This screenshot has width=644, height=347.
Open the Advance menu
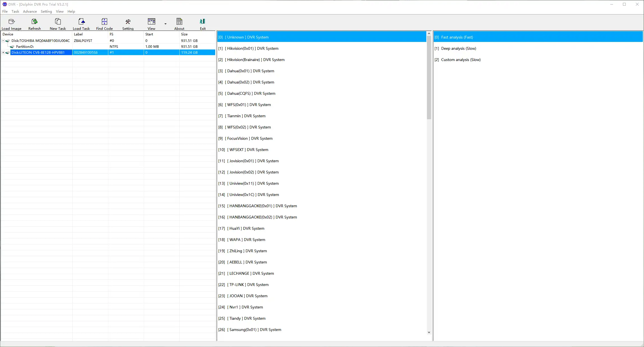[30, 12]
